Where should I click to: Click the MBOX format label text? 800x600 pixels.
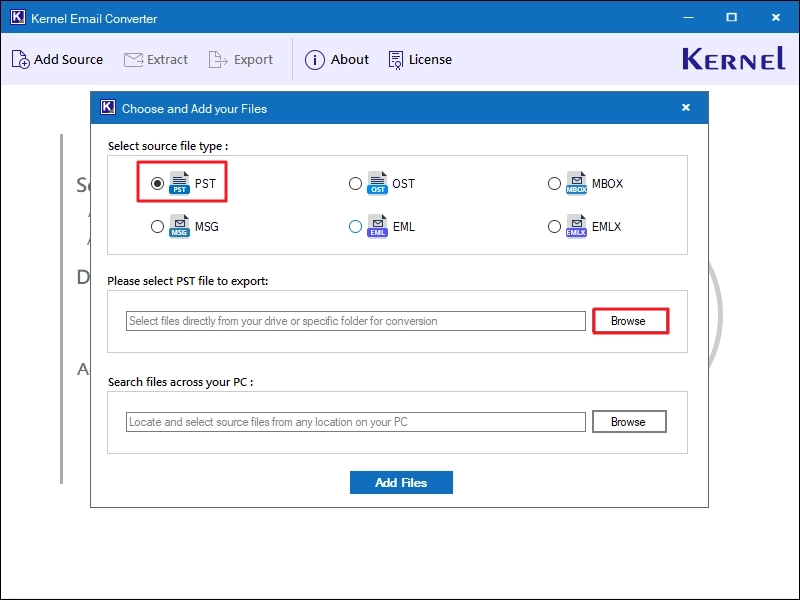607,184
